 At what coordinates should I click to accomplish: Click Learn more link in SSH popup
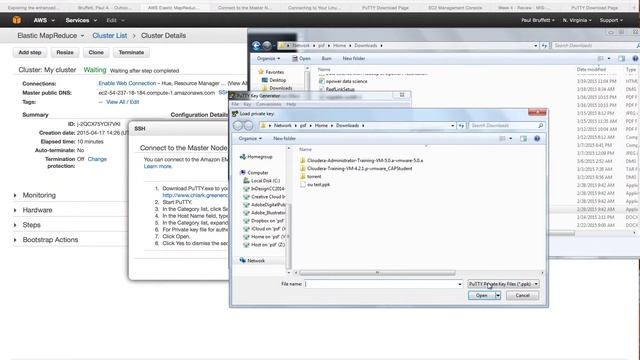pyautogui.click(x=158, y=167)
